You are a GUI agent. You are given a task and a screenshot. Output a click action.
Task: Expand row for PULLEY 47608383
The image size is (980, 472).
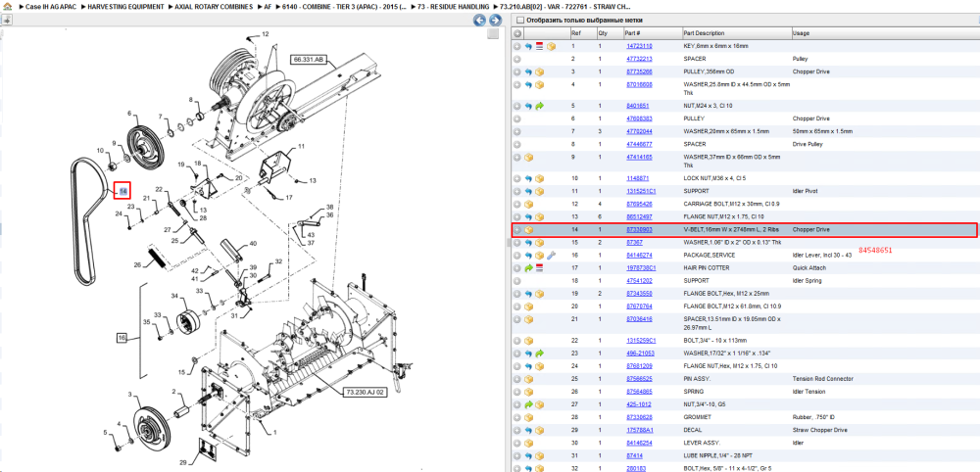[517, 118]
